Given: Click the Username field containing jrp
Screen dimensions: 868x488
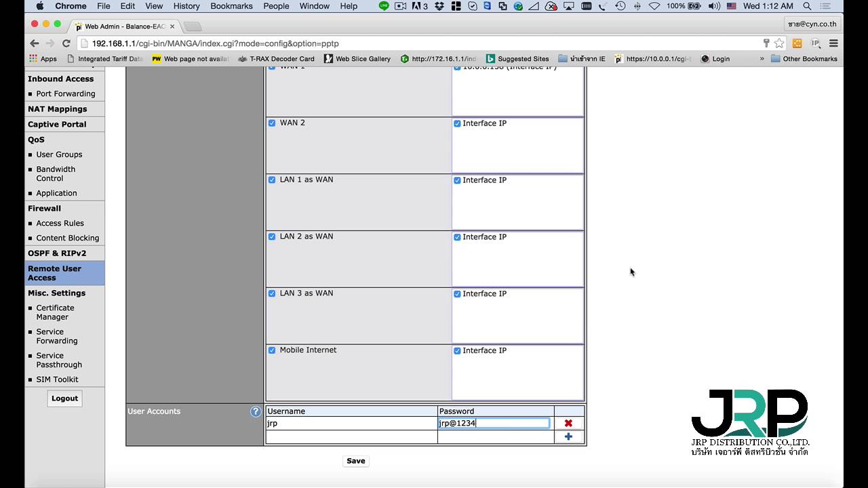Looking at the screenshot, I should coord(351,423).
